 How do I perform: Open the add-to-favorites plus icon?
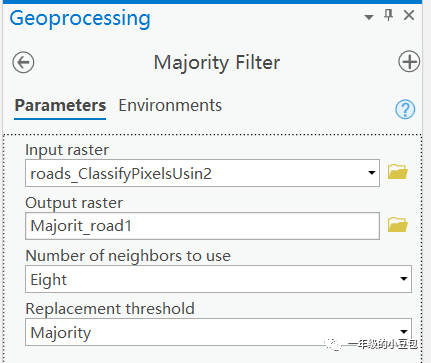click(x=409, y=62)
